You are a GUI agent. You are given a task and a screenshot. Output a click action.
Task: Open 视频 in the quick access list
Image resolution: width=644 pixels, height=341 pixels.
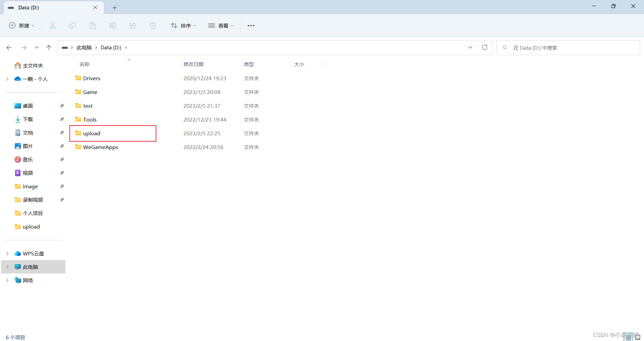[x=28, y=173]
